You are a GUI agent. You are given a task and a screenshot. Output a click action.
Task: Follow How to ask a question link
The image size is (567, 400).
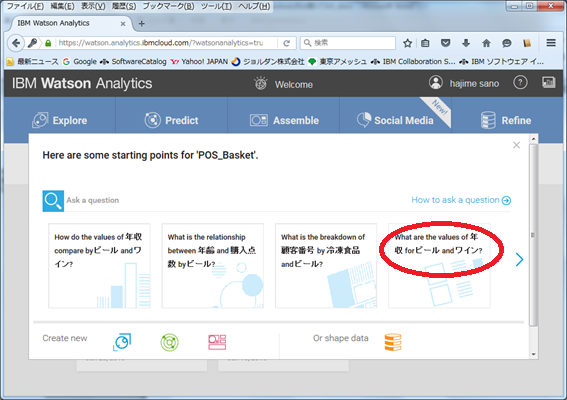tap(461, 200)
